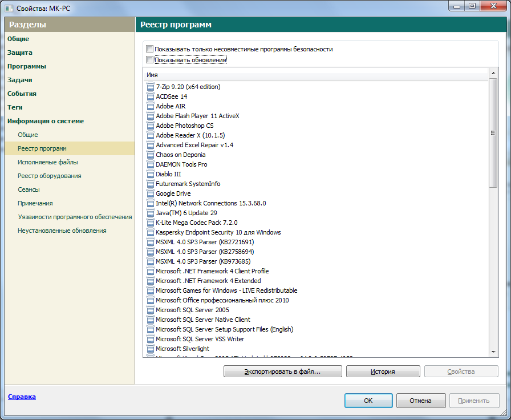
Task: Switch to the Теги section
Action: click(x=15, y=107)
